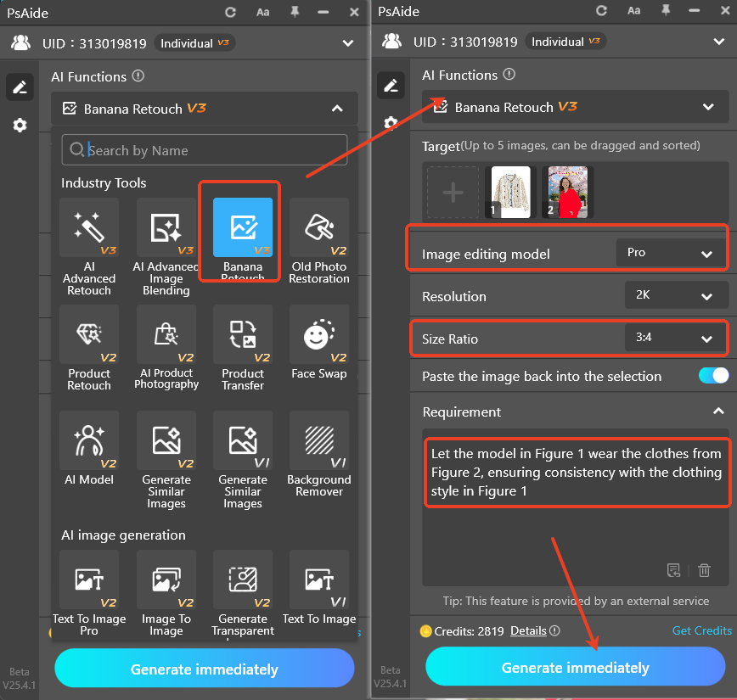Open the Text To Image Pro tool
Viewport: 737px width, 700px height.
(x=89, y=580)
